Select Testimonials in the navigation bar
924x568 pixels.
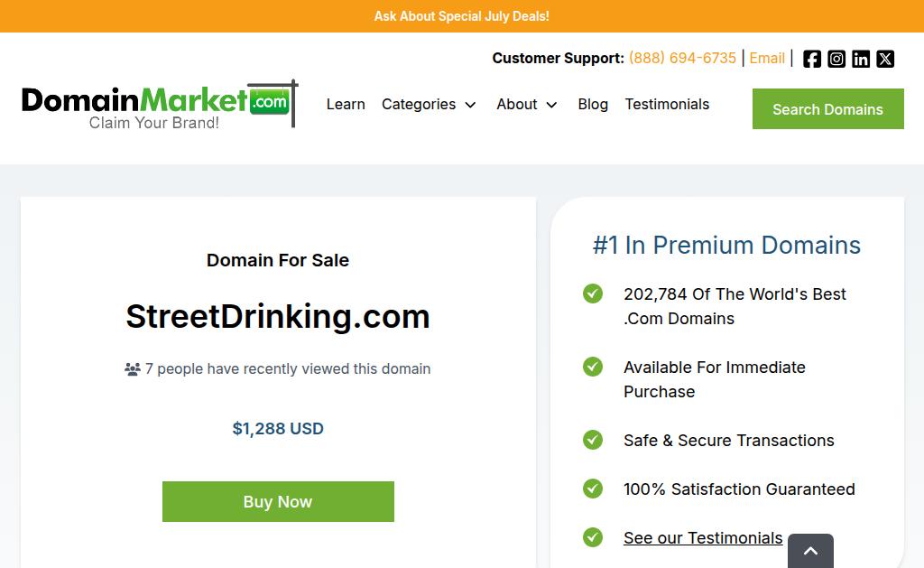(x=667, y=105)
